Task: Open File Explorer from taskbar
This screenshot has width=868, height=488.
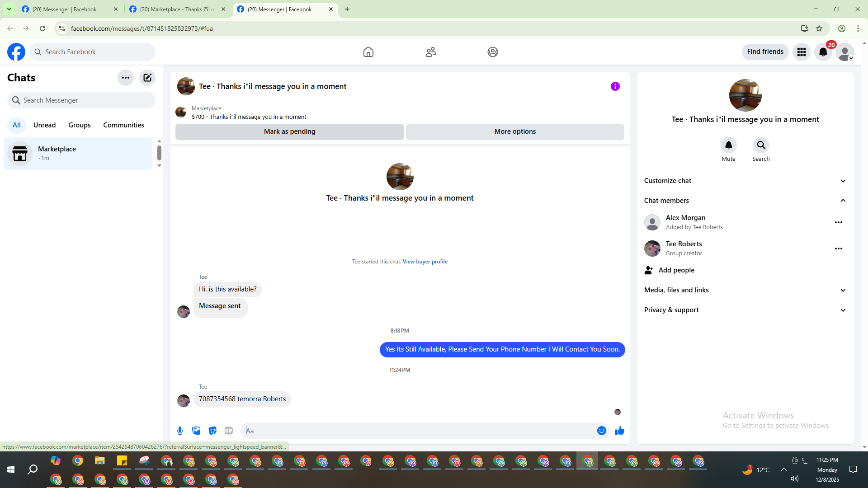Action: (99, 461)
